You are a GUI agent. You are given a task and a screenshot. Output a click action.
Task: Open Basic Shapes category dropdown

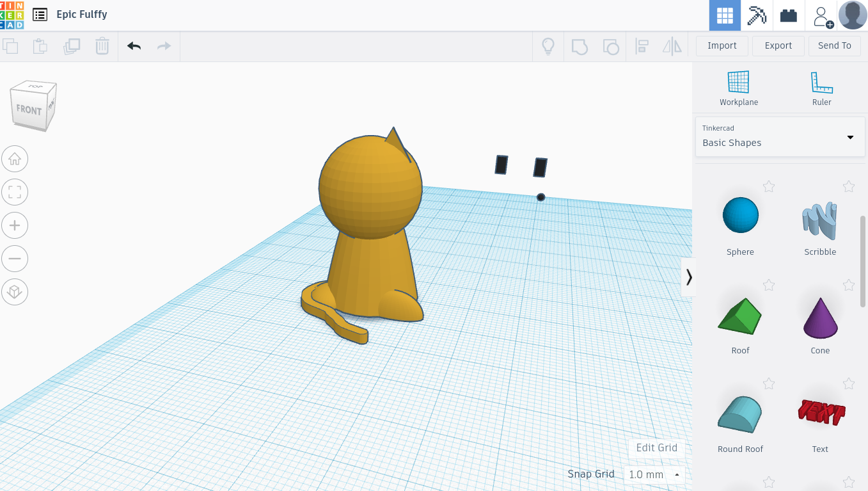click(780, 136)
